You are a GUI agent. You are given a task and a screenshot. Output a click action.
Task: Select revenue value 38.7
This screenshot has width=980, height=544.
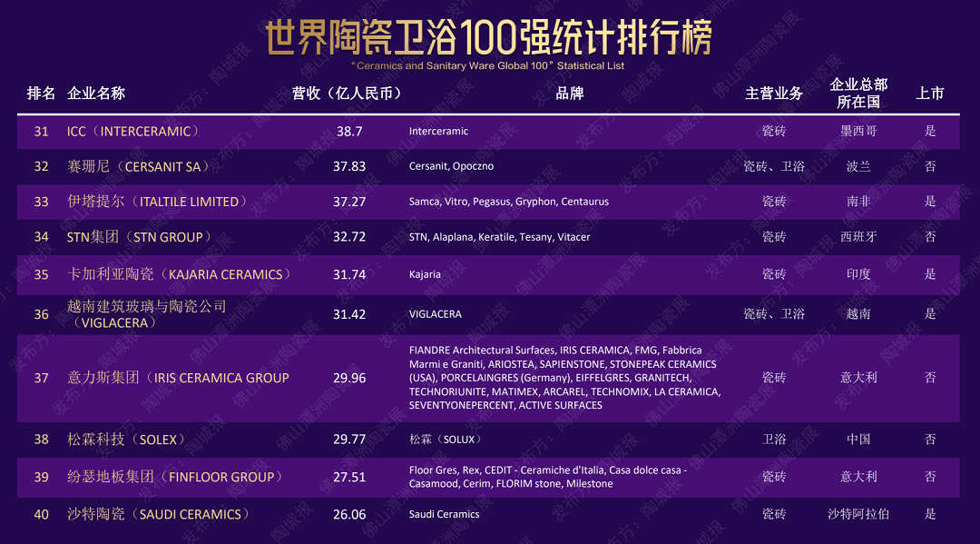coord(349,132)
